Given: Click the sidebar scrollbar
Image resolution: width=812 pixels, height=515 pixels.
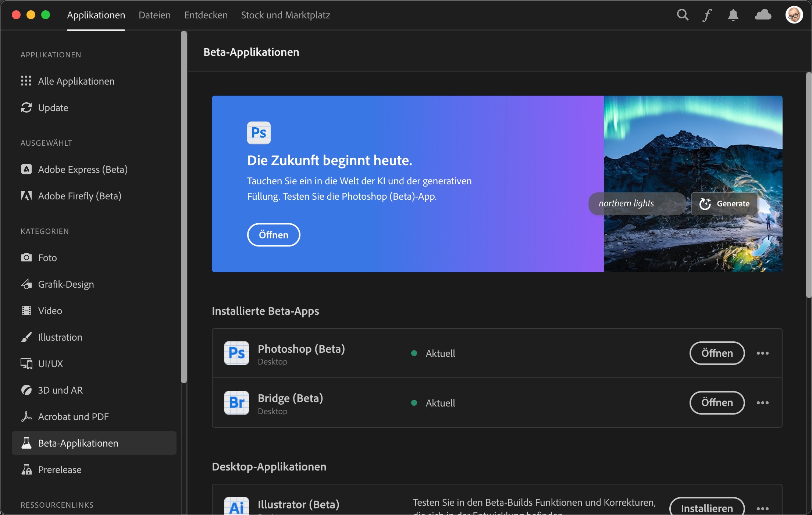Looking at the screenshot, I should 184,207.
